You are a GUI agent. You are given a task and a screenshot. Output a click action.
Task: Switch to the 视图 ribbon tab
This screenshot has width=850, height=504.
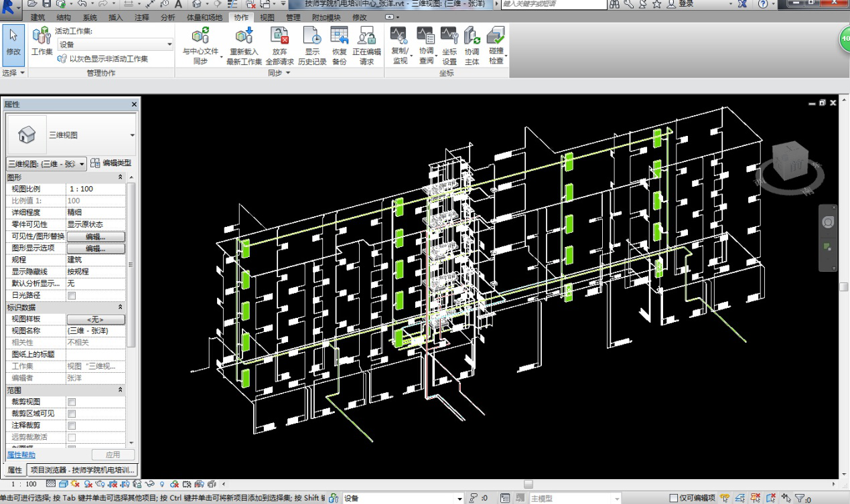[x=267, y=17]
